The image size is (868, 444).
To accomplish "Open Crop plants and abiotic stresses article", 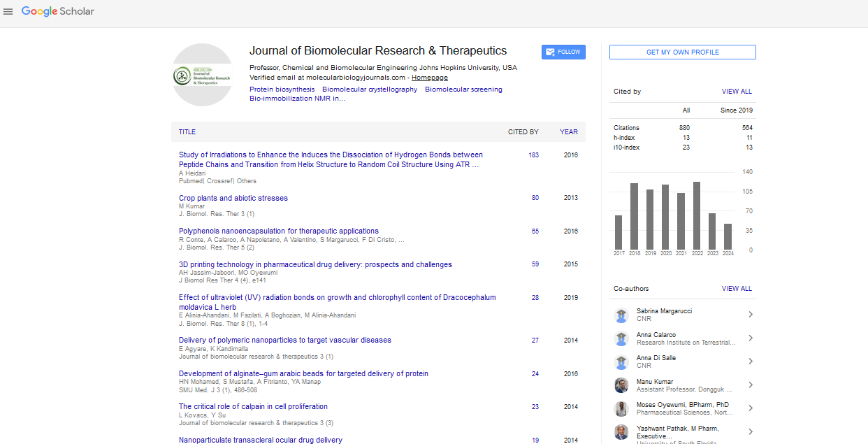I will point(233,198).
